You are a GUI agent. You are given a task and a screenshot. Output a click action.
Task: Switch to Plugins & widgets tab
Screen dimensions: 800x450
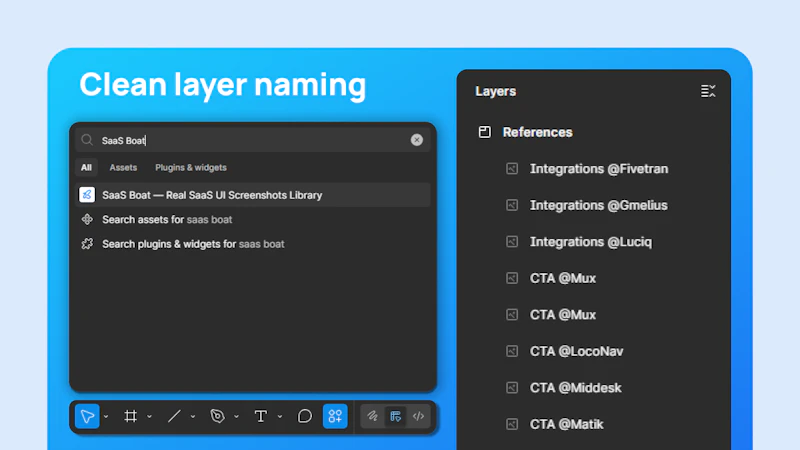click(191, 167)
